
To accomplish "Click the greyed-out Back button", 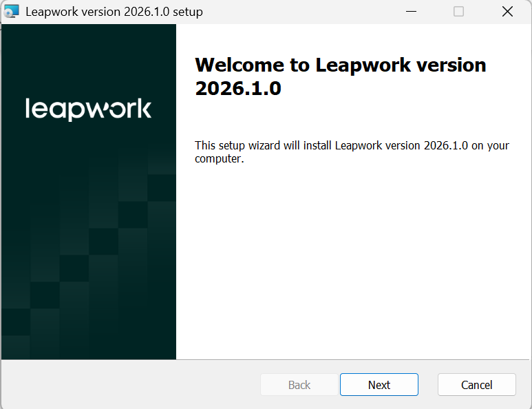I will 299,385.
